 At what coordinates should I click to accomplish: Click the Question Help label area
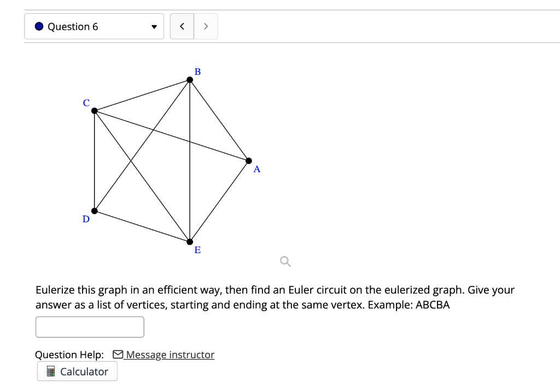[x=68, y=354]
